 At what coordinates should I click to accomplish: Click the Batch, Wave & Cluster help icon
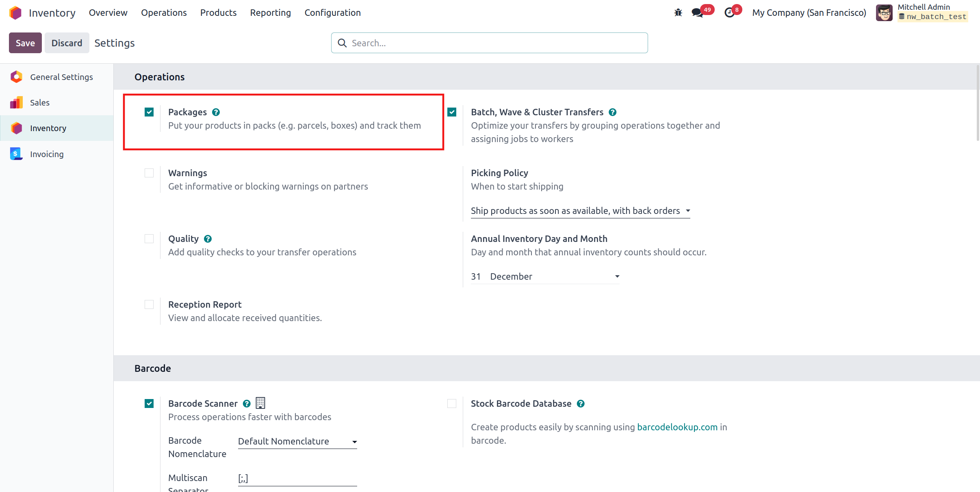coord(613,112)
